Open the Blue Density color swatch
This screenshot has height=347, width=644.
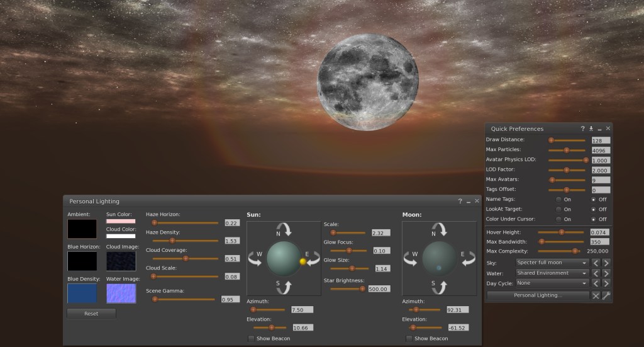82,293
